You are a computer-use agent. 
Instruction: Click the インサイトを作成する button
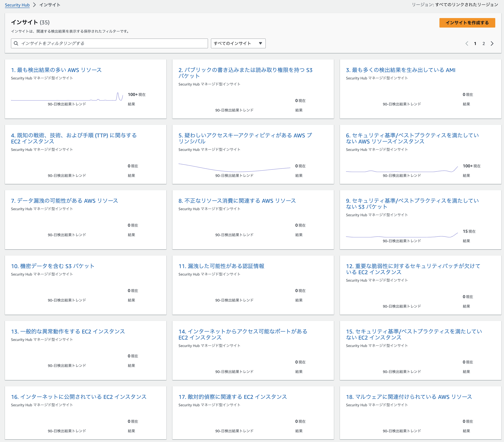click(467, 23)
